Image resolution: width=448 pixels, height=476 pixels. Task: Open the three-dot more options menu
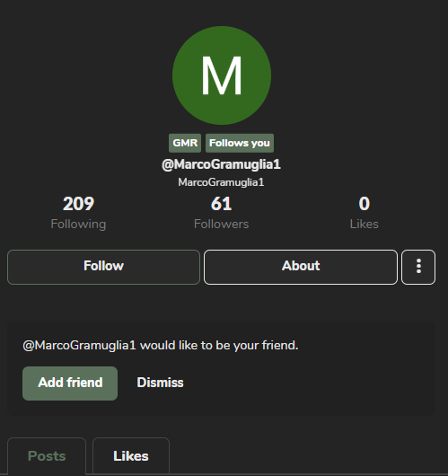(418, 267)
